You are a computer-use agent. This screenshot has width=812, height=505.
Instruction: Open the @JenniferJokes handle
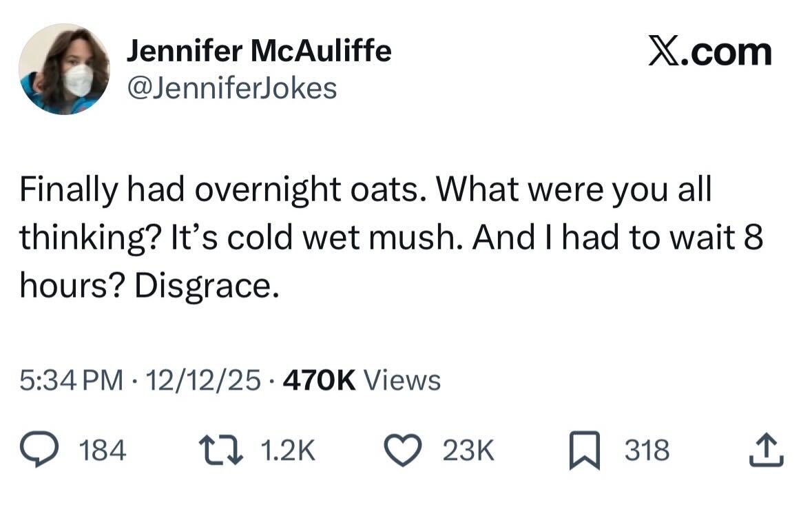coord(231,87)
